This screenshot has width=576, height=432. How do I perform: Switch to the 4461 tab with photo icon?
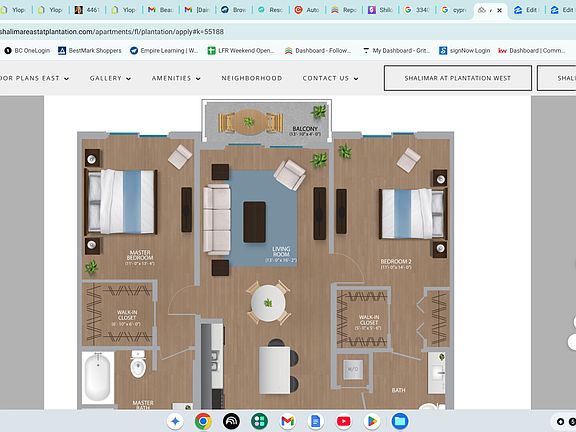[87, 10]
